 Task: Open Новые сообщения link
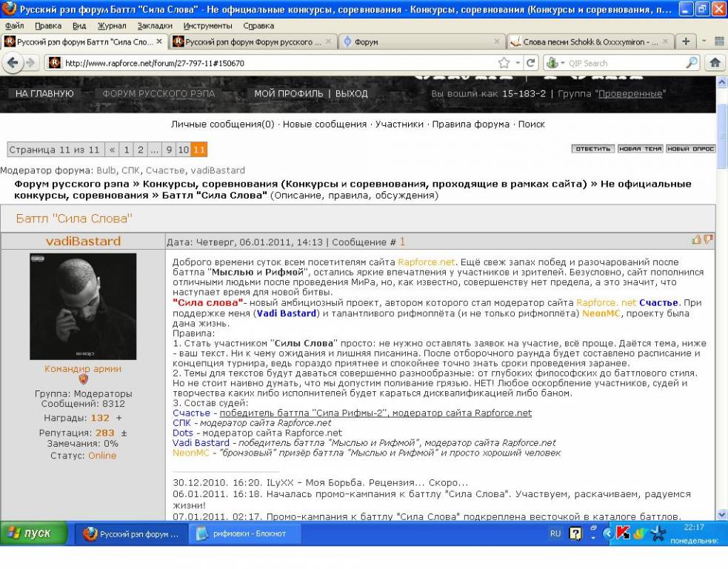pyautogui.click(x=324, y=124)
